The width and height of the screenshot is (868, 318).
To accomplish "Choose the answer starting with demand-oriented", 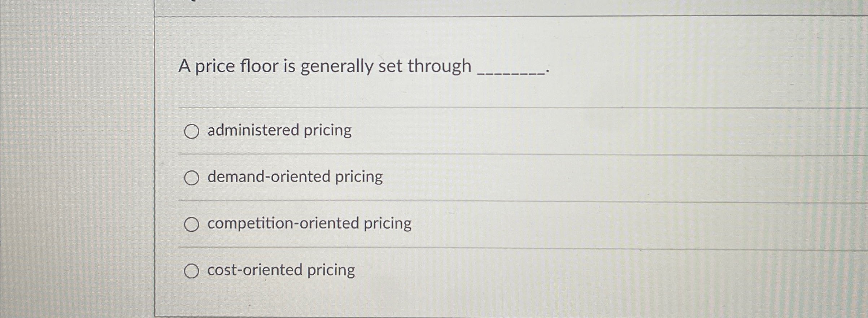I will pyautogui.click(x=295, y=177).
